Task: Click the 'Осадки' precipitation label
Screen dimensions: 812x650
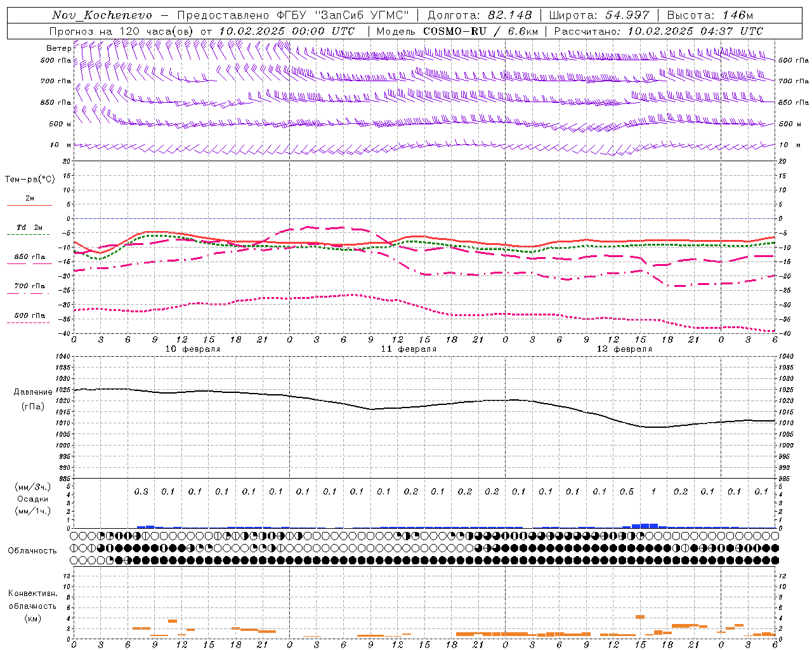Action: click(32, 499)
